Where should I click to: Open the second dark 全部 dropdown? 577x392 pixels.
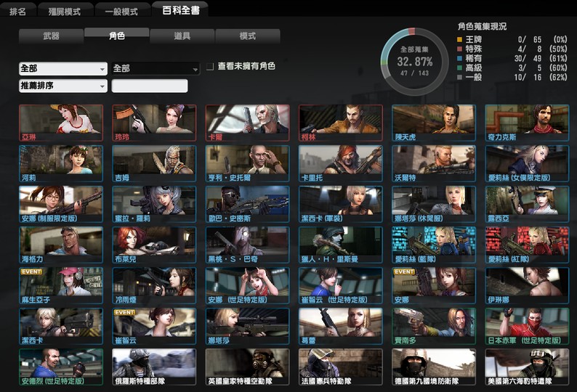(156, 68)
